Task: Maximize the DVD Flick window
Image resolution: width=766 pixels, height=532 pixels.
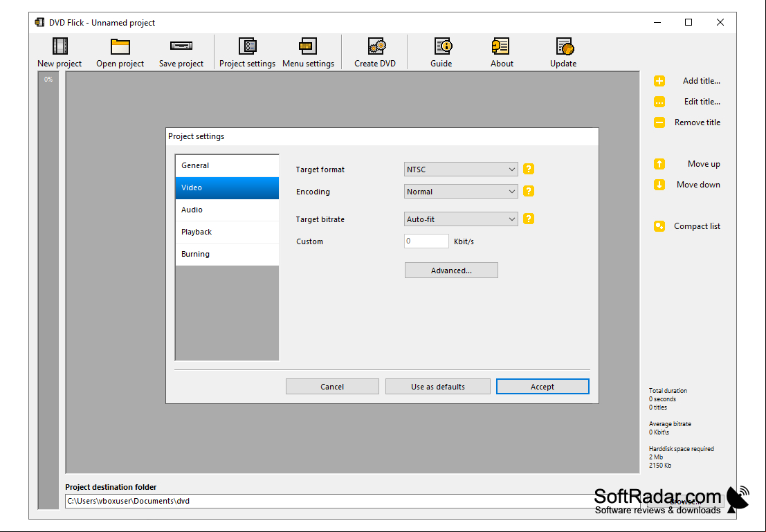Action: tap(689, 22)
